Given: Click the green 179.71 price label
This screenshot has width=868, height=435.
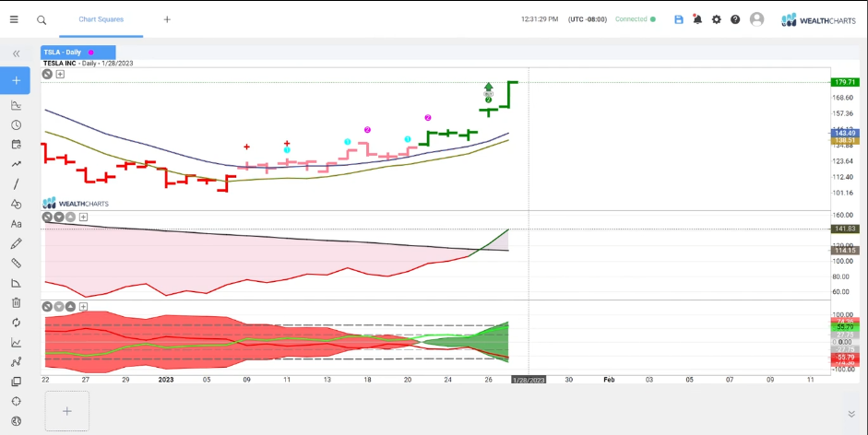Looking at the screenshot, I should pyautogui.click(x=845, y=82).
